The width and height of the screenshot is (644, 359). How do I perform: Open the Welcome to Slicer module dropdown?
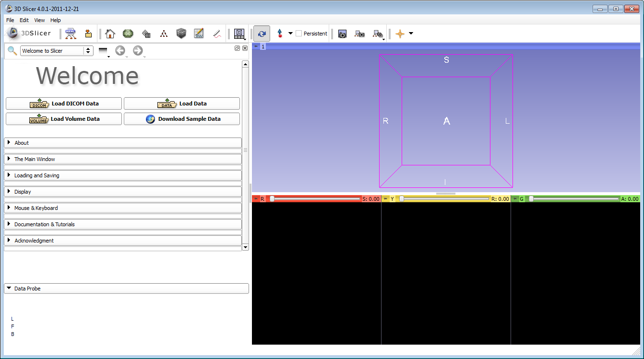pos(57,51)
